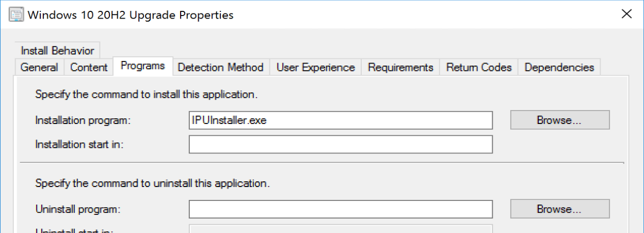Switch to the Install Behavior tab
The image size is (644, 233).
57,51
